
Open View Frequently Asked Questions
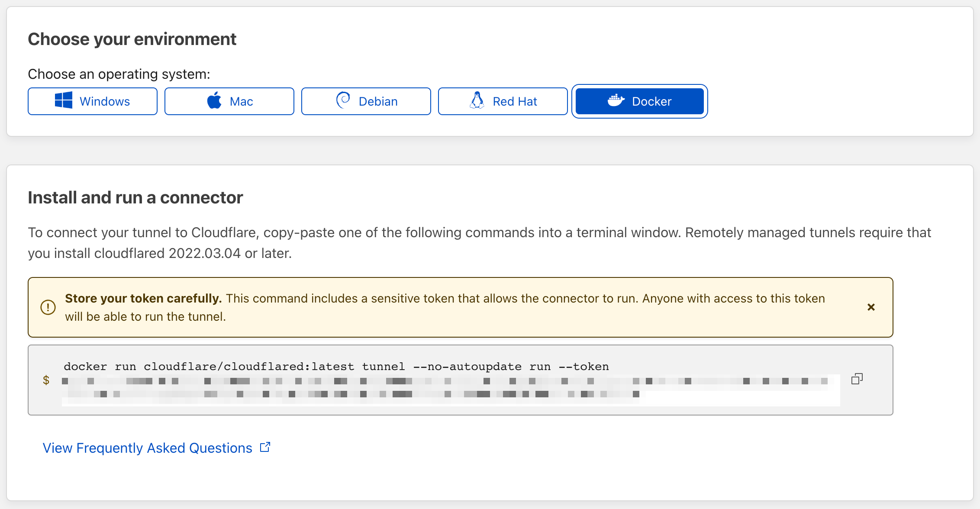click(147, 448)
